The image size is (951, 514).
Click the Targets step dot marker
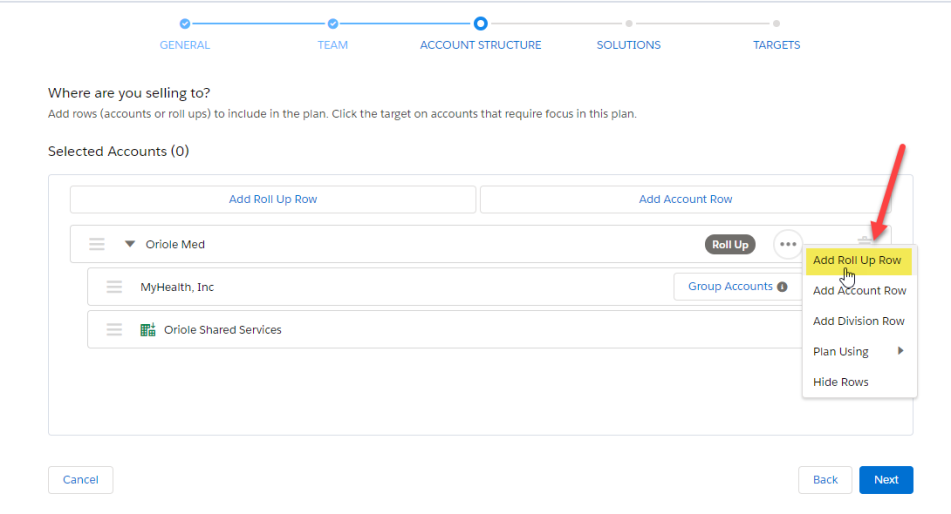point(776,24)
